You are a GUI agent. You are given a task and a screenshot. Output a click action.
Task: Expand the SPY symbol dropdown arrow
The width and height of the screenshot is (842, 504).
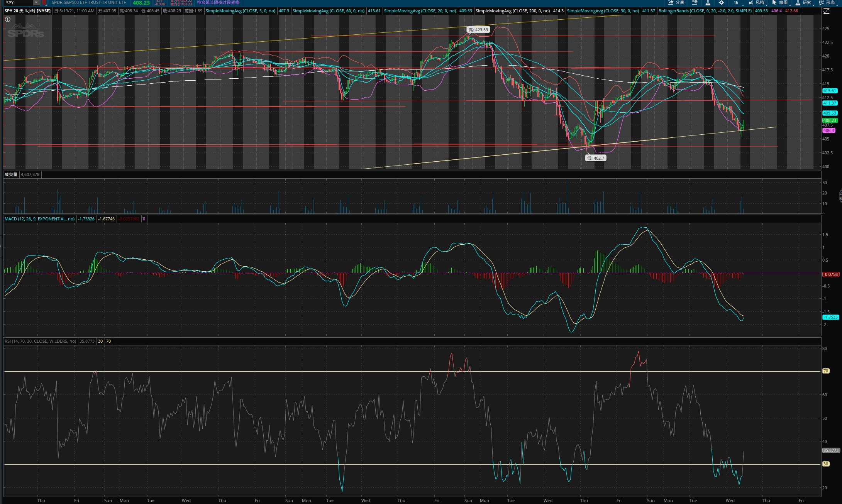(36, 3)
